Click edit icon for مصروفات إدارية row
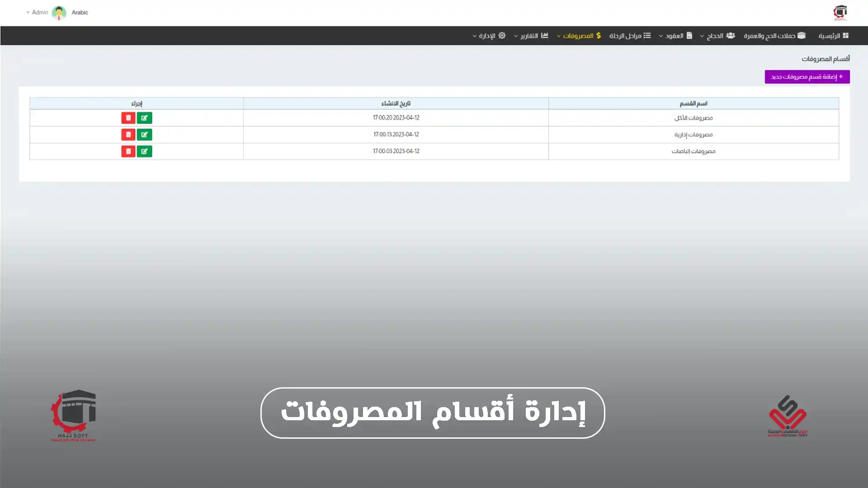Image resolution: width=868 pixels, height=488 pixels. [x=144, y=135]
